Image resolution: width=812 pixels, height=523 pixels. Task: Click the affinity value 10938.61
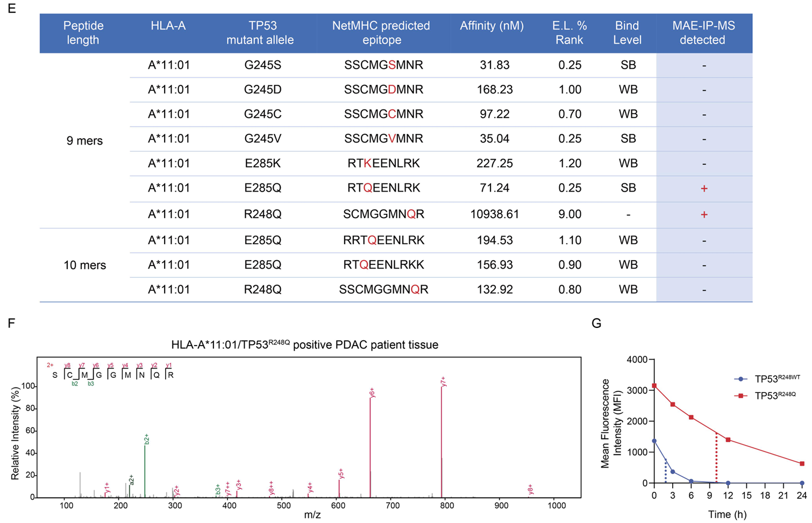coord(494,214)
